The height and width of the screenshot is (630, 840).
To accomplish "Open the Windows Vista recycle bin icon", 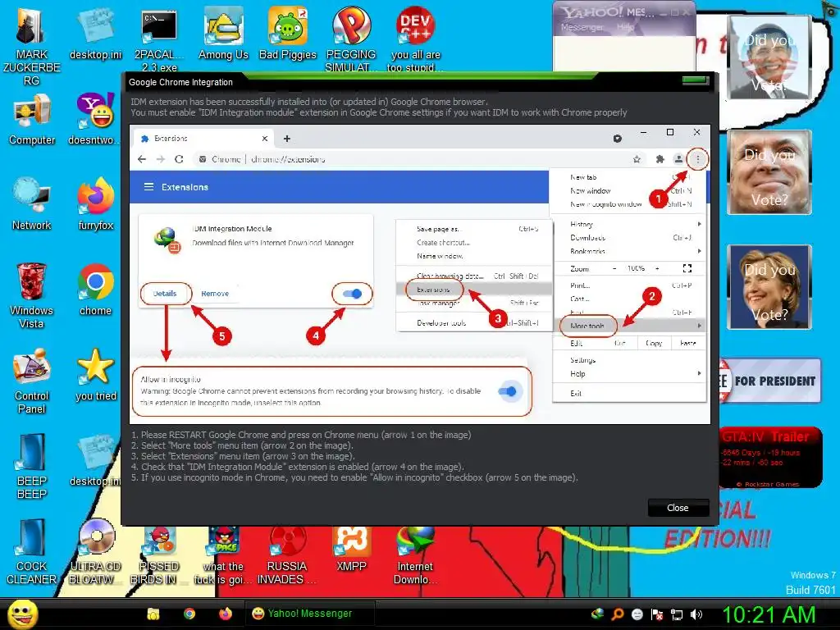I will point(32,295).
